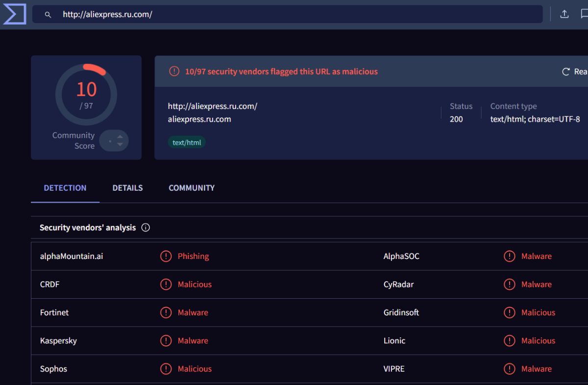The height and width of the screenshot is (385, 588).
Task: Click the Malicious verdict for CRDF
Action: click(195, 284)
